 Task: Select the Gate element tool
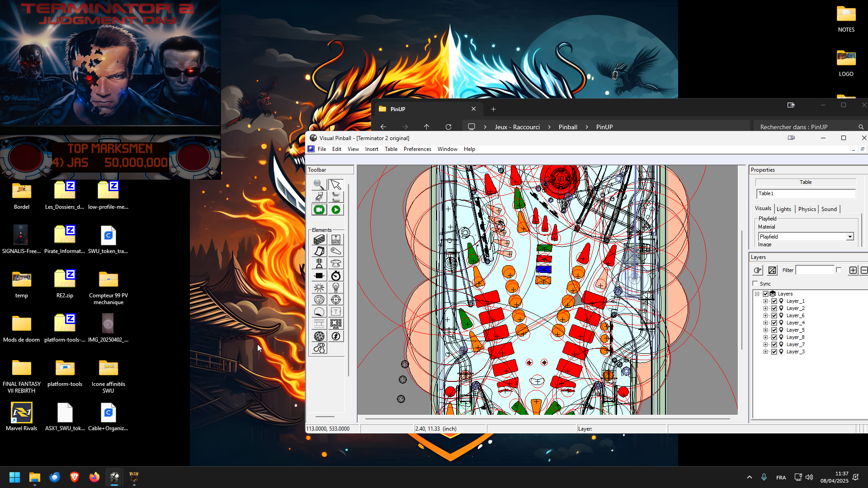tap(336, 239)
